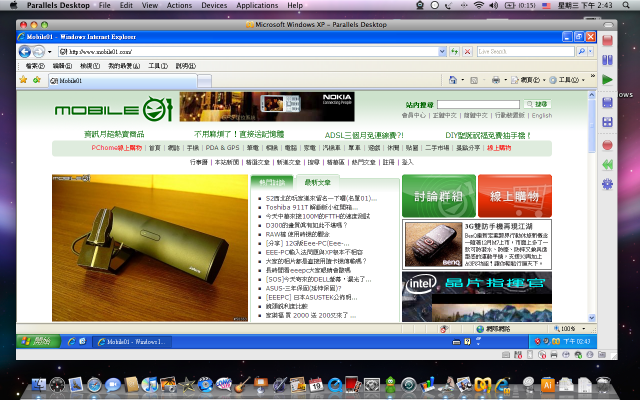Click the green refresh page icon
640x400 pixels.
tap(454, 52)
